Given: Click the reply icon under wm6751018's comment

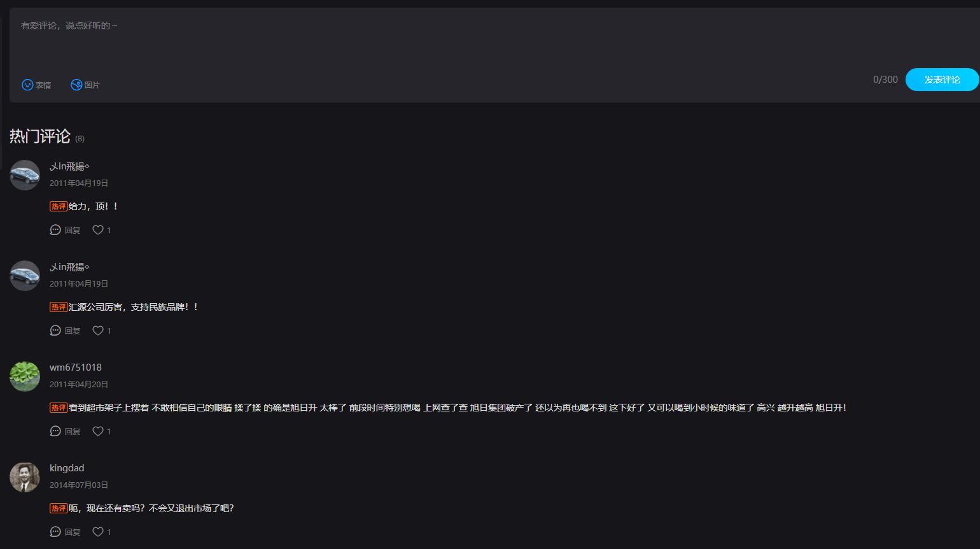Looking at the screenshot, I should tap(55, 431).
